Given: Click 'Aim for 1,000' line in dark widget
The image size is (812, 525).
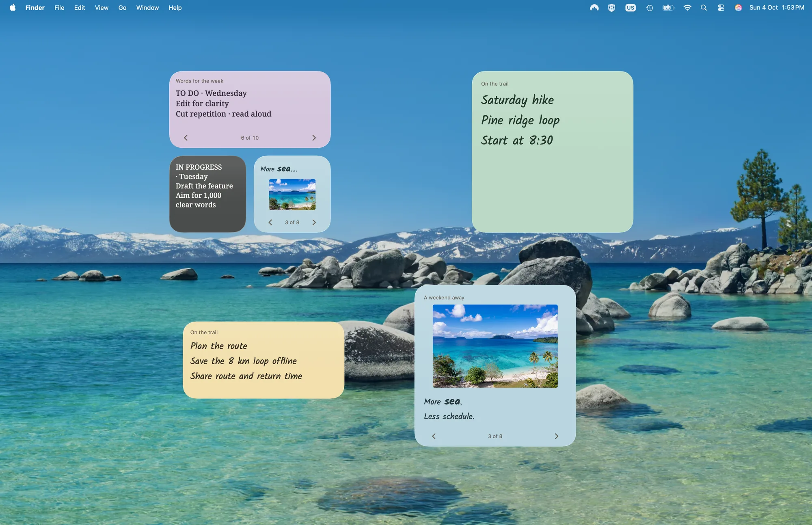Looking at the screenshot, I should 199,195.
